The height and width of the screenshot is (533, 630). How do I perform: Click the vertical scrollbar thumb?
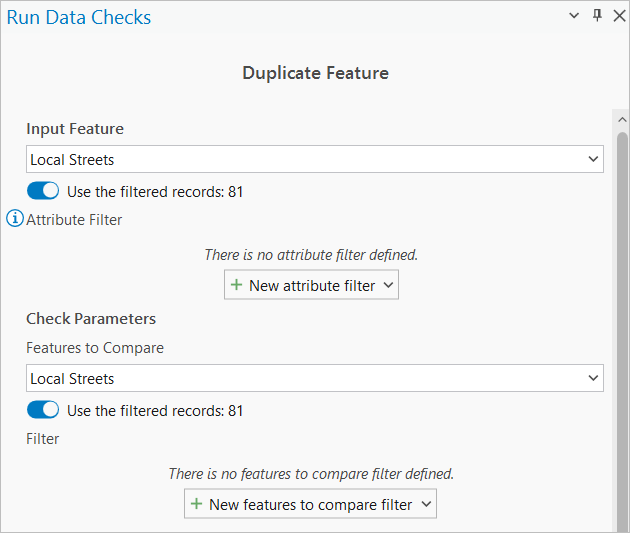click(621, 320)
